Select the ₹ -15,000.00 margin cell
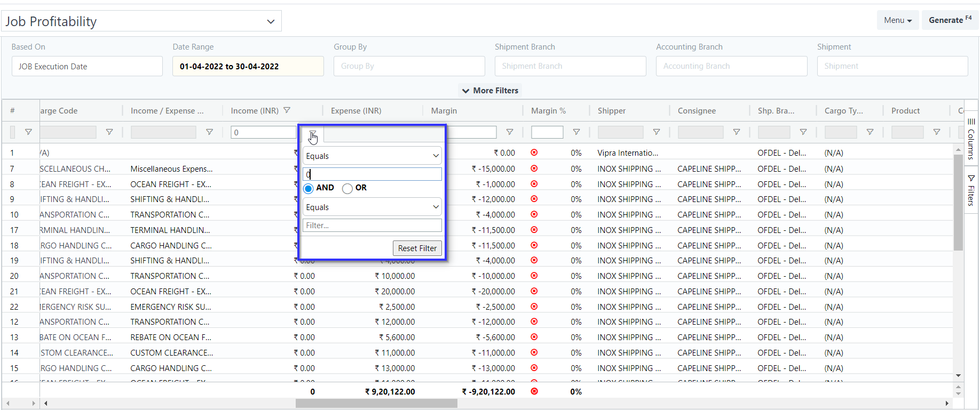The height and width of the screenshot is (410, 980). pyautogui.click(x=493, y=169)
